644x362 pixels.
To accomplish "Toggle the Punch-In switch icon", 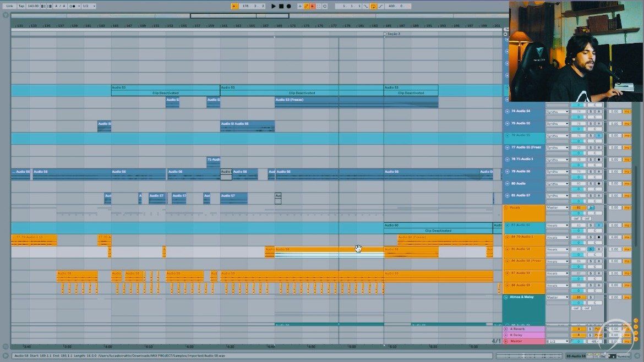I will tap(366, 6).
